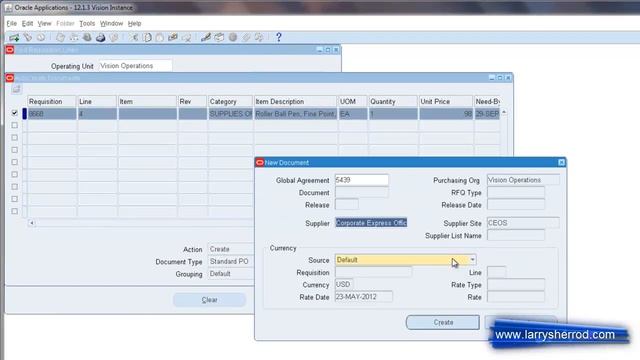Click the Switch Responsibilities toolbar icon
Screen dimensions: 640x360
click(x=87, y=38)
